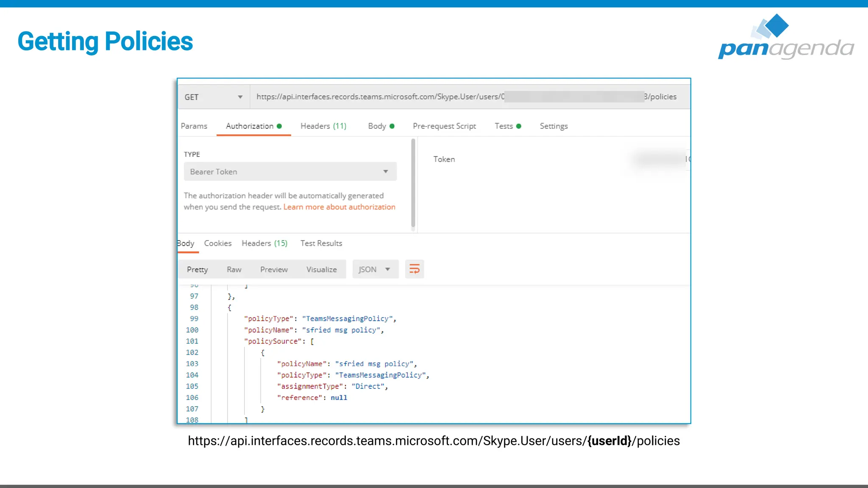Open the response Headers (15) tab
Image resolution: width=868 pixels, height=488 pixels.
click(x=264, y=244)
